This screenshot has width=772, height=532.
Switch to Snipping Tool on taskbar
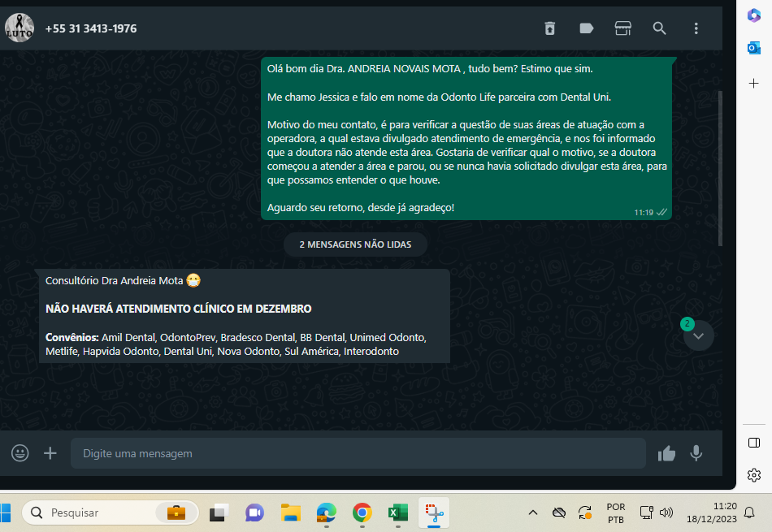click(x=434, y=513)
